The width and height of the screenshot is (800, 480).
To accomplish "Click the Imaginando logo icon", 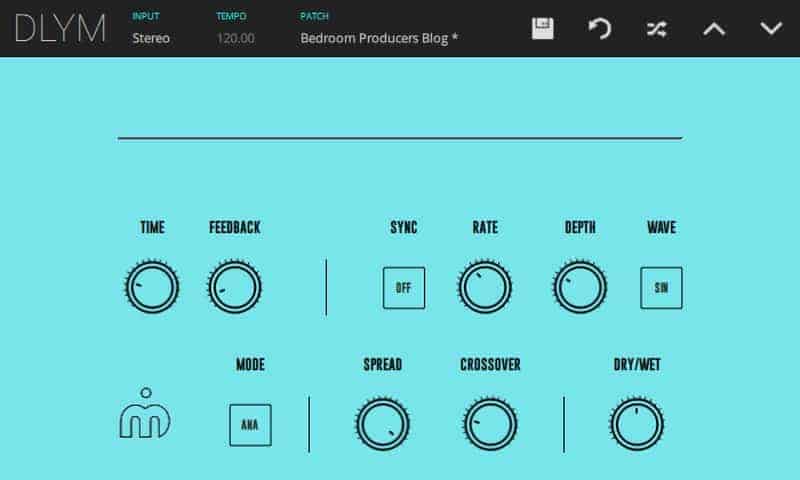I will [145, 416].
